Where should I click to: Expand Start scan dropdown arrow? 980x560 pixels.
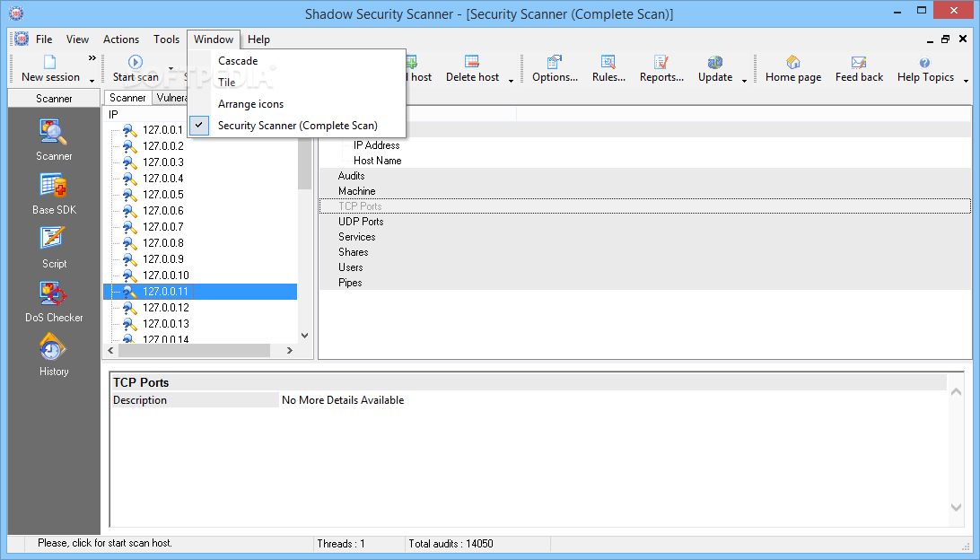(x=171, y=68)
